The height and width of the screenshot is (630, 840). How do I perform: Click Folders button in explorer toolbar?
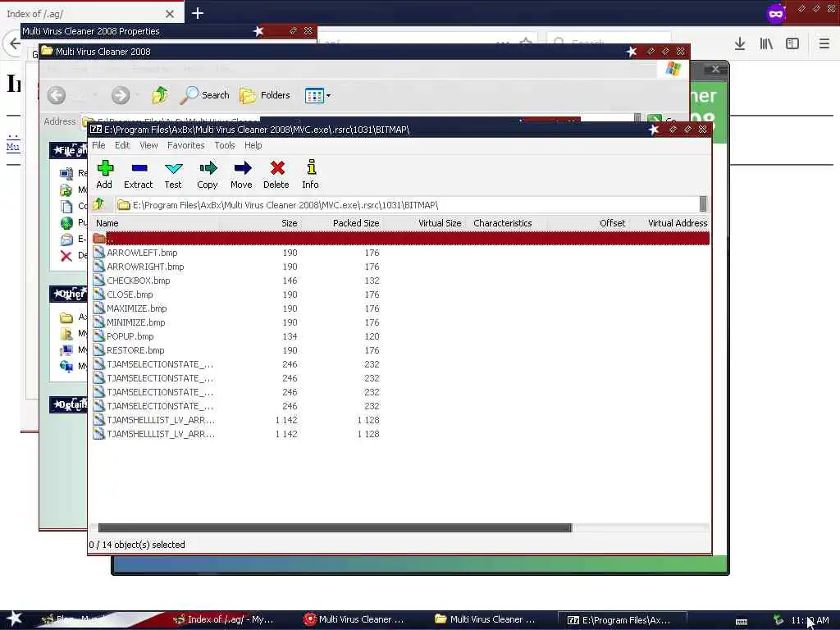(265, 95)
